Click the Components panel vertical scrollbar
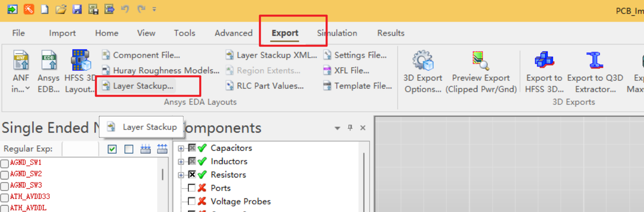 364,182
